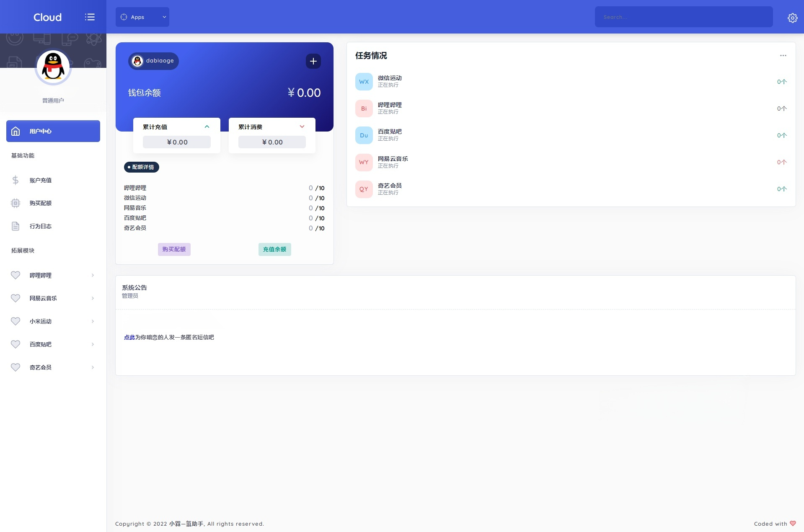Click the 点此 link in system announcement
Viewport: 804px width, 532px height.
129,337
